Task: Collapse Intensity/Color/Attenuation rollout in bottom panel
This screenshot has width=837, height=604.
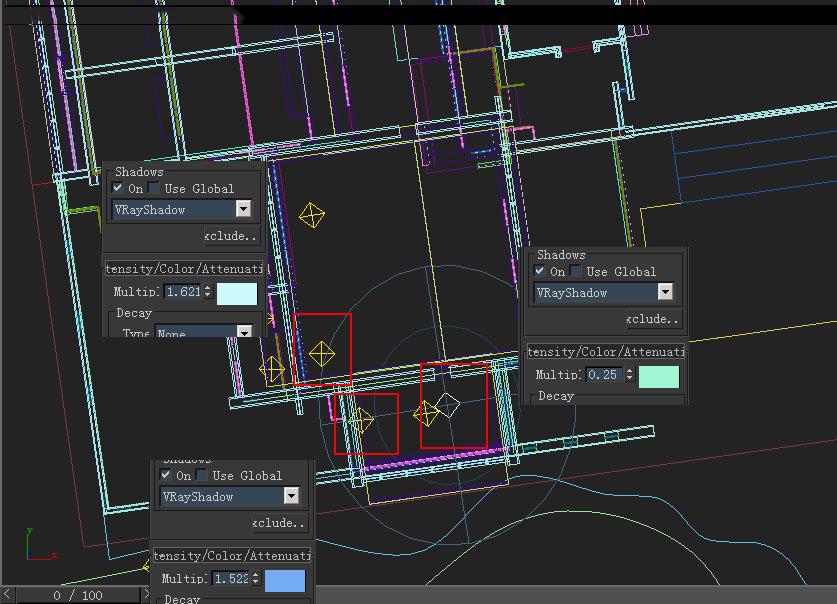Action: (232, 555)
